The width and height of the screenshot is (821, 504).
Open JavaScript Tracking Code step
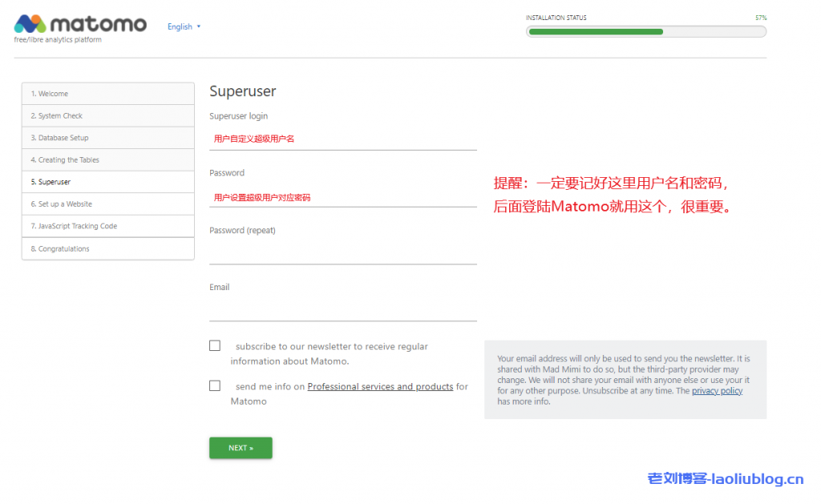click(107, 226)
